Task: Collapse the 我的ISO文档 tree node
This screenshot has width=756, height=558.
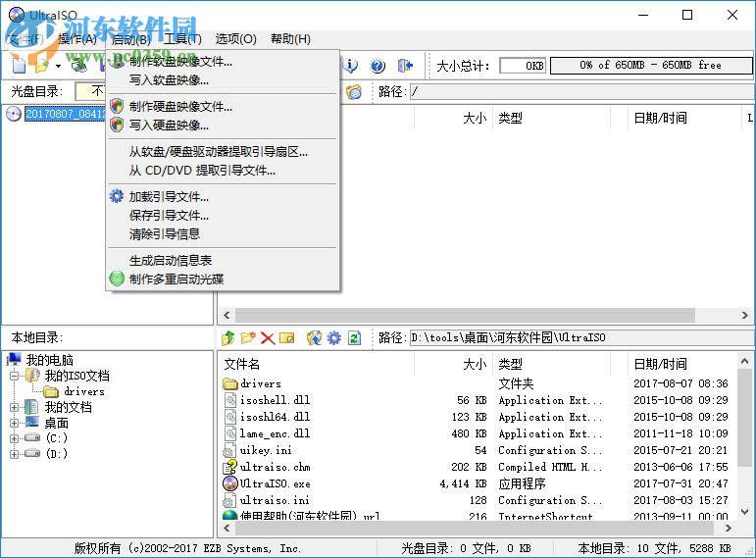Action: pos(15,376)
